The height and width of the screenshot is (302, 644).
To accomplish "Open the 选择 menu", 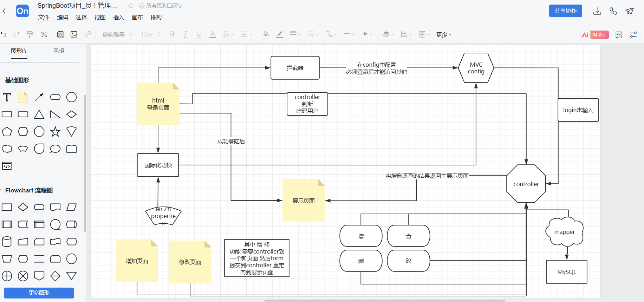I will tap(81, 17).
